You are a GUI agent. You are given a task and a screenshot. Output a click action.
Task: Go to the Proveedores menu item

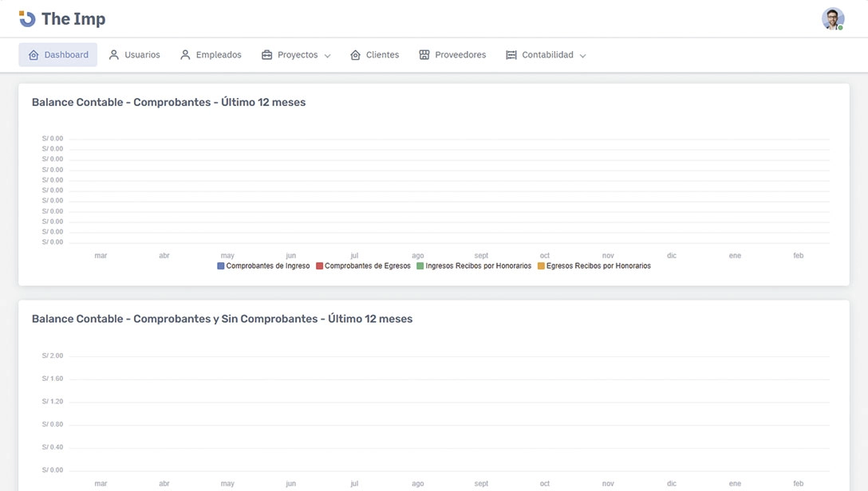coord(460,55)
